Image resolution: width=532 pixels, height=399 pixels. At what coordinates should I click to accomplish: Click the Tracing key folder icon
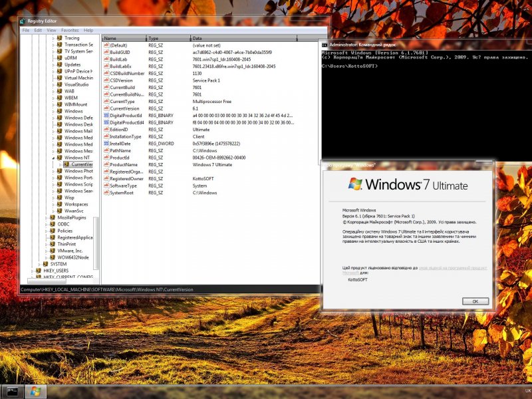coord(59,38)
